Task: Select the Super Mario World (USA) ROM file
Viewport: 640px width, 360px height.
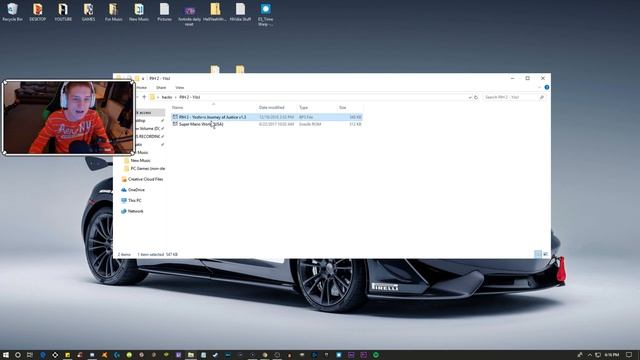Action: coord(266,124)
